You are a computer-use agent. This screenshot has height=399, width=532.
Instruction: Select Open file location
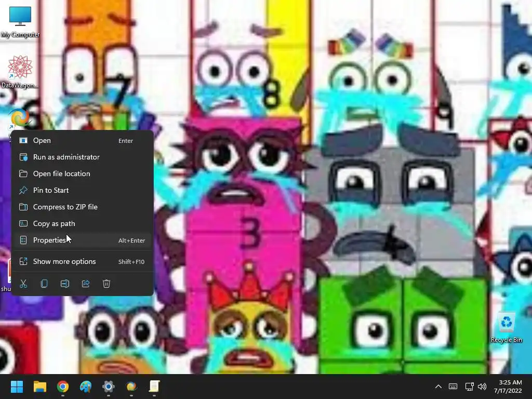(83, 174)
